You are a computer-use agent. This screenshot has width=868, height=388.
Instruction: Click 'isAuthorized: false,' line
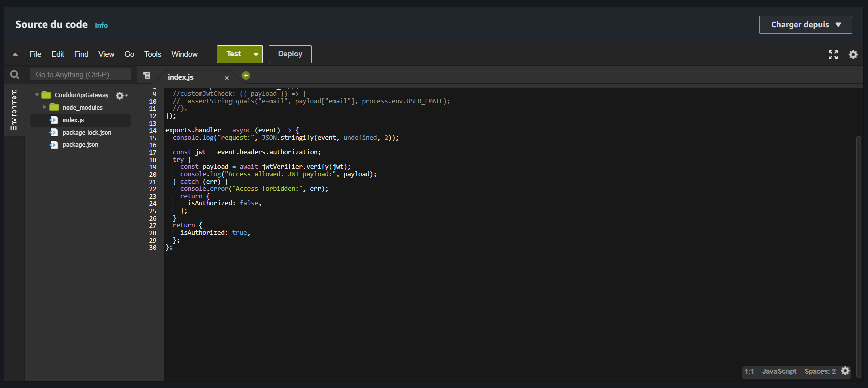coord(225,203)
